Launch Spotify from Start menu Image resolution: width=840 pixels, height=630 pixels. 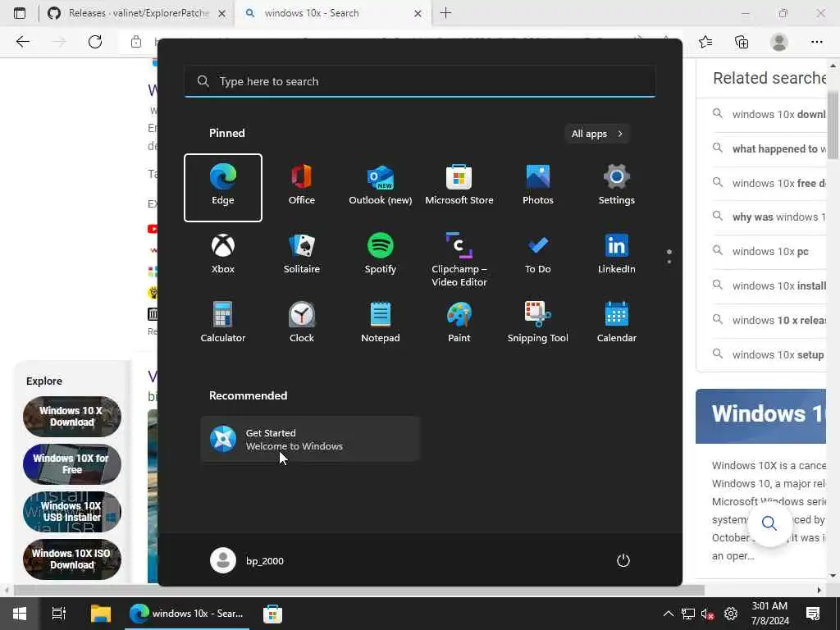[381, 255]
